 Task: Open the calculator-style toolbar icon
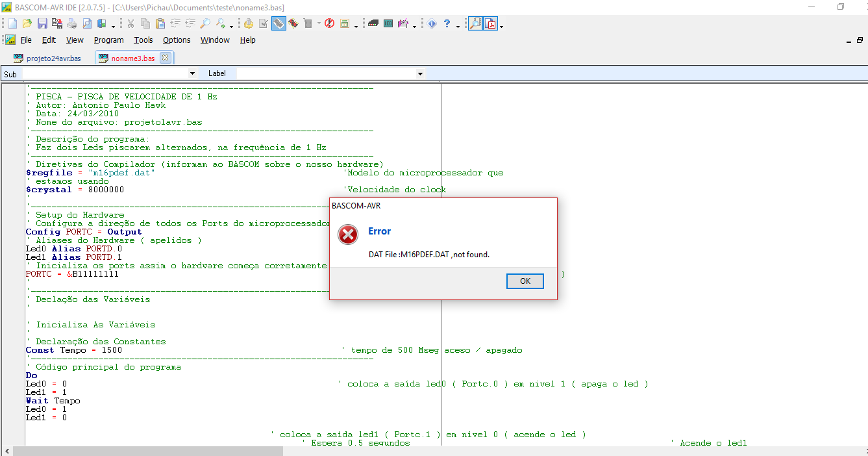[x=345, y=23]
